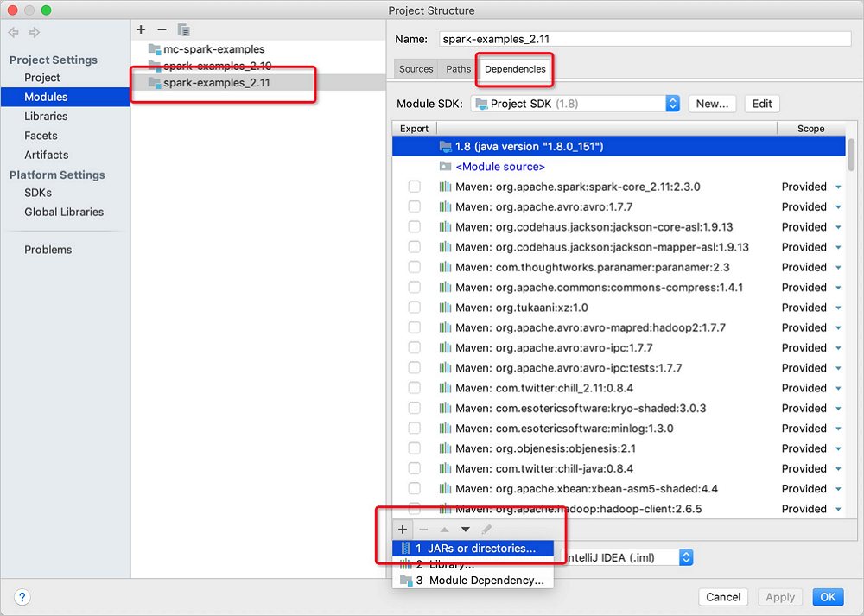Screen dimensions: 864x616
Task: Open Libraries settings in sidebar
Action: pyautogui.click(x=46, y=117)
